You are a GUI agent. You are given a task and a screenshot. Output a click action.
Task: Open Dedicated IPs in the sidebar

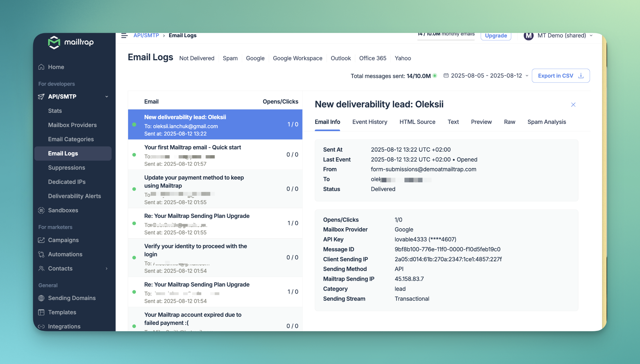67,182
